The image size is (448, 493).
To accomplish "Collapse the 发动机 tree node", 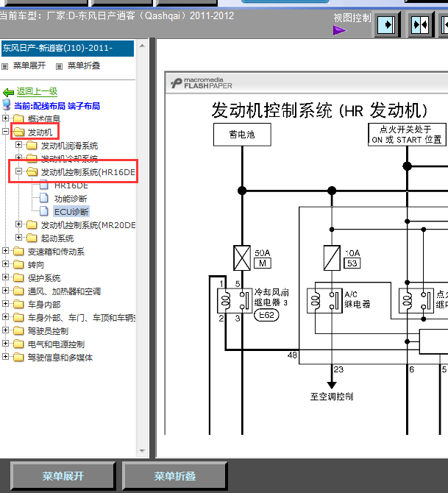I will click(5, 132).
